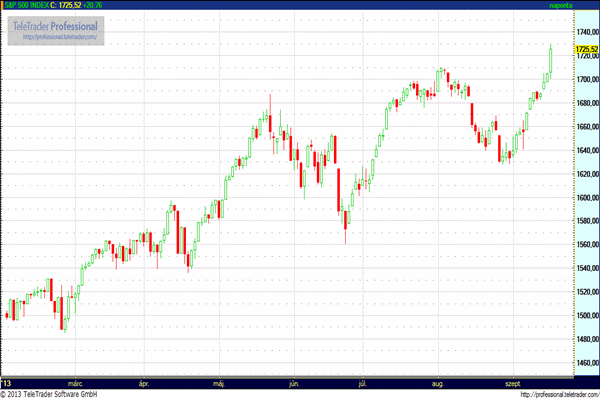Screen dimensions: 600x400
Task: Select the 'jún.' month marker on time axis
Action: pyautogui.click(x=294, y=383)
